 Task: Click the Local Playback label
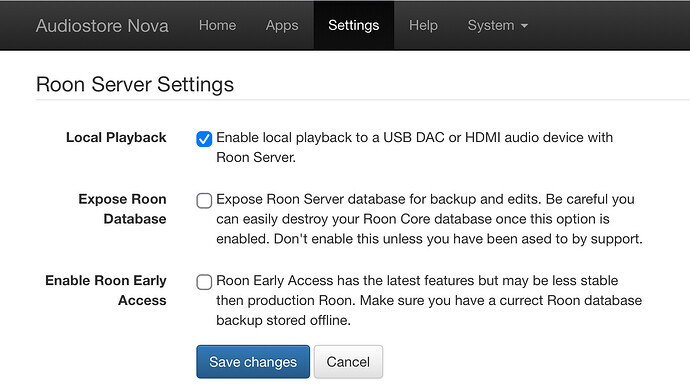(x=116, y=137)
